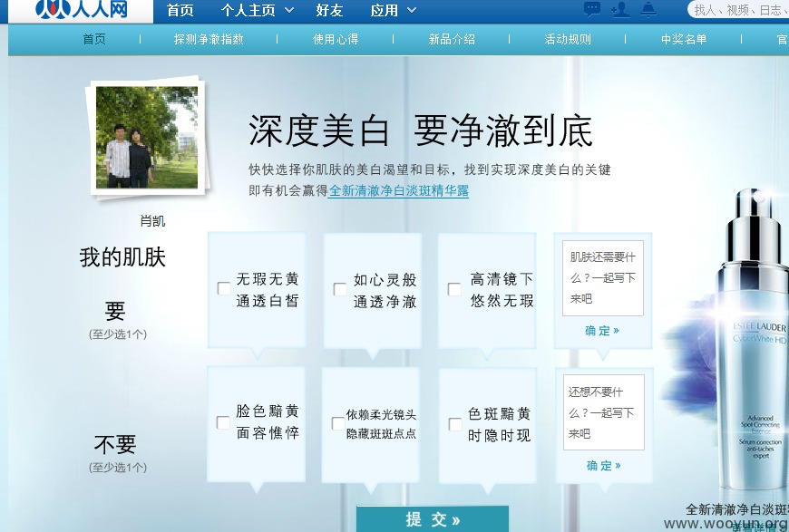Image resolution: width=789 pixels, height=532 pixels.
Task: Click the headline 深度美白 要净澈到底
Action: click(421, 131)
